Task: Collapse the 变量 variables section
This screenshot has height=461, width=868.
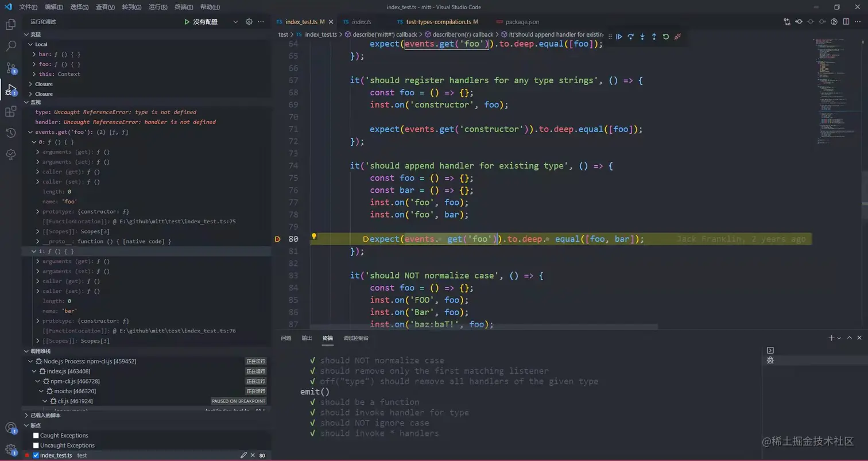Action: pyautogui.click(x=26, y=34)
